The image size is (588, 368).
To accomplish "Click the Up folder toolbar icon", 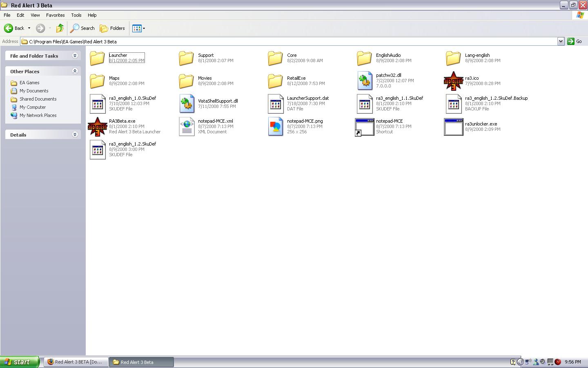I will [x=60, y=28].
